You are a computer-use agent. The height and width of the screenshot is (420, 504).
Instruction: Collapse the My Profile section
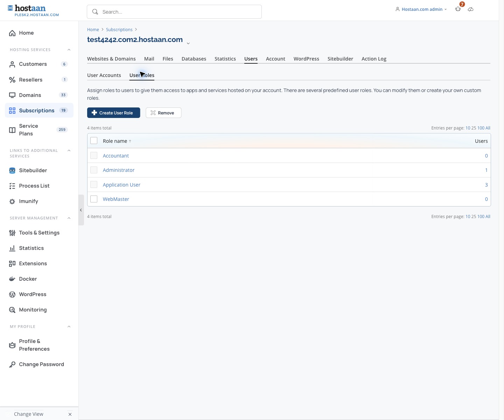point(69,327)
